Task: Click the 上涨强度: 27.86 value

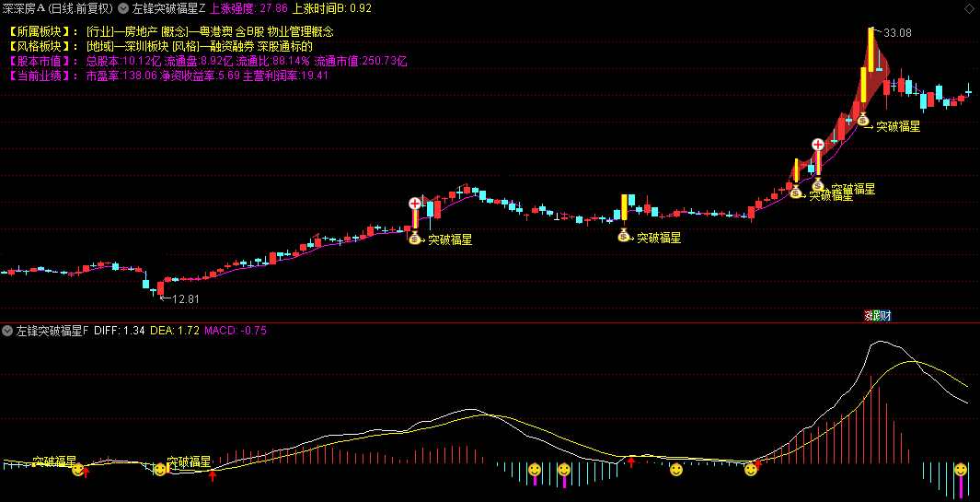Action: [248, 8]
